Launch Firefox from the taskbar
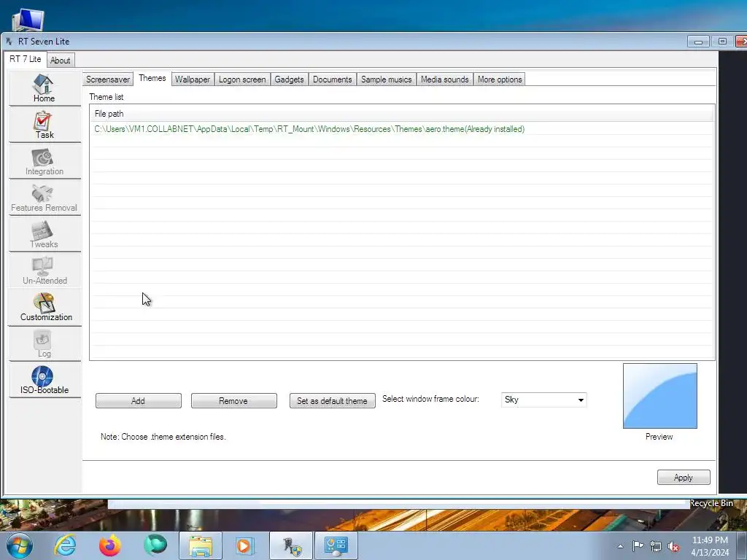The height and width of the screenshot is (560, 747). [110, 545]
